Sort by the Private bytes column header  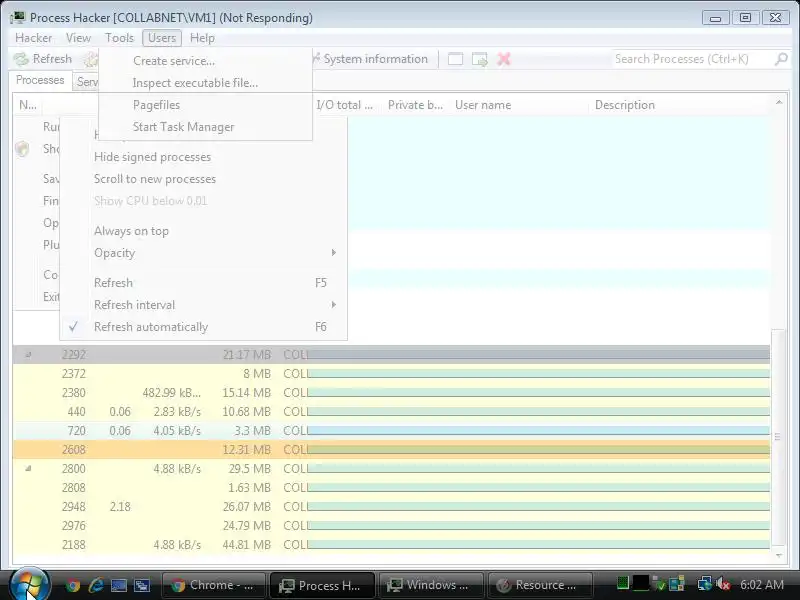[415, 105]
